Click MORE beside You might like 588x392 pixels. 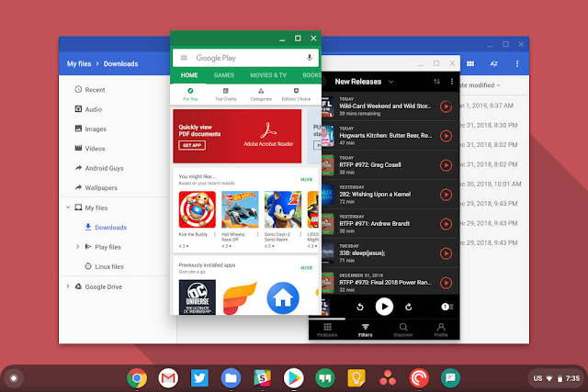pos(306,180)
